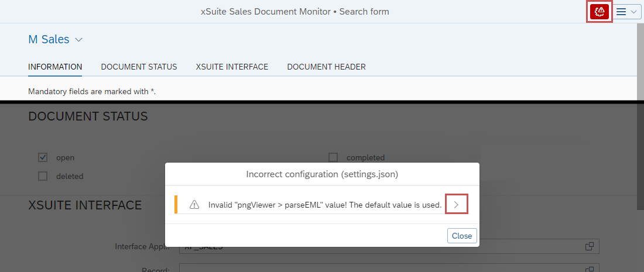
Task: Switch to the INFORMATION tab
Action: pyautogui.click(x=55, y=67)
